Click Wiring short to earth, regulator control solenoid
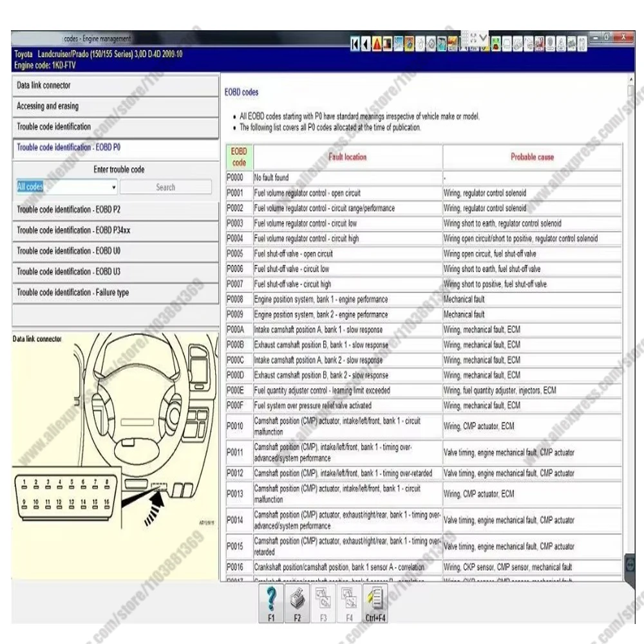 pyautogui.click(x=533, y=223)
